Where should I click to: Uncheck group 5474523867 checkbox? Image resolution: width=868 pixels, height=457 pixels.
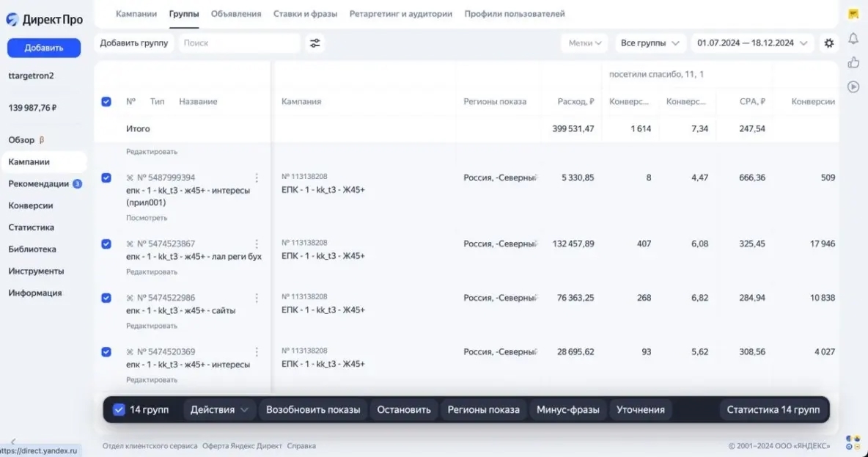pyautogui.click(x=106, y=244)
